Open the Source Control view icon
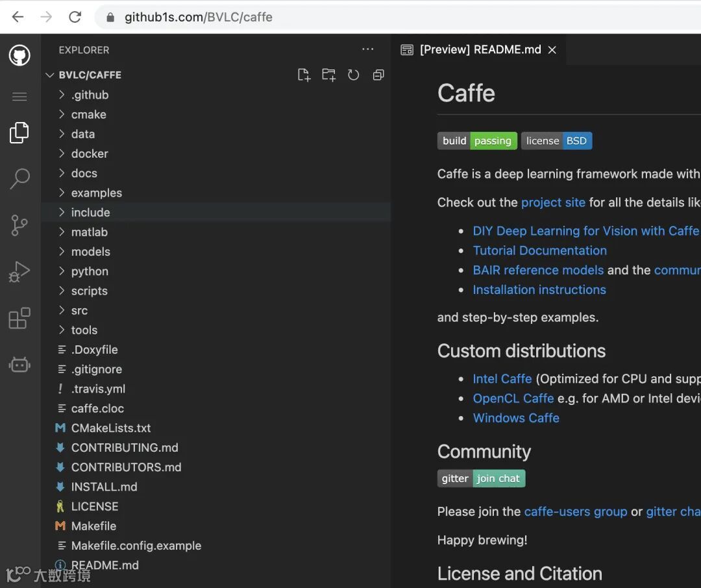This screenshot has width=701, height=588. [19, 225]
